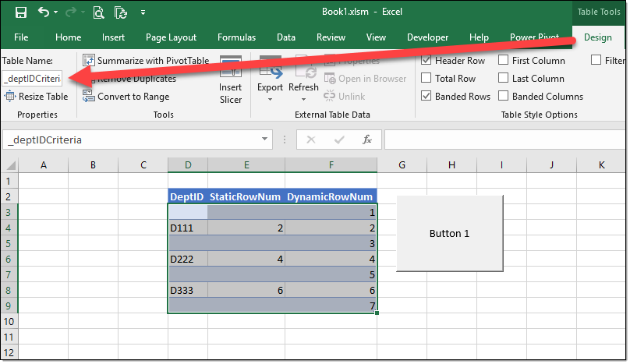Select row header 1
Viewport: 630px width, 364px height.
[x=9, y=181]
